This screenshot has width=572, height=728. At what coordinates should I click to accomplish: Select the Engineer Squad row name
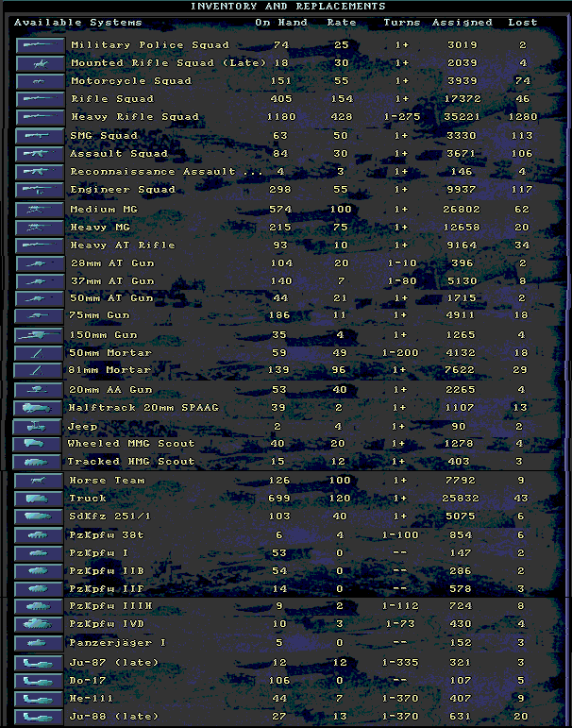pyautogui.click(x=123, y=190)
